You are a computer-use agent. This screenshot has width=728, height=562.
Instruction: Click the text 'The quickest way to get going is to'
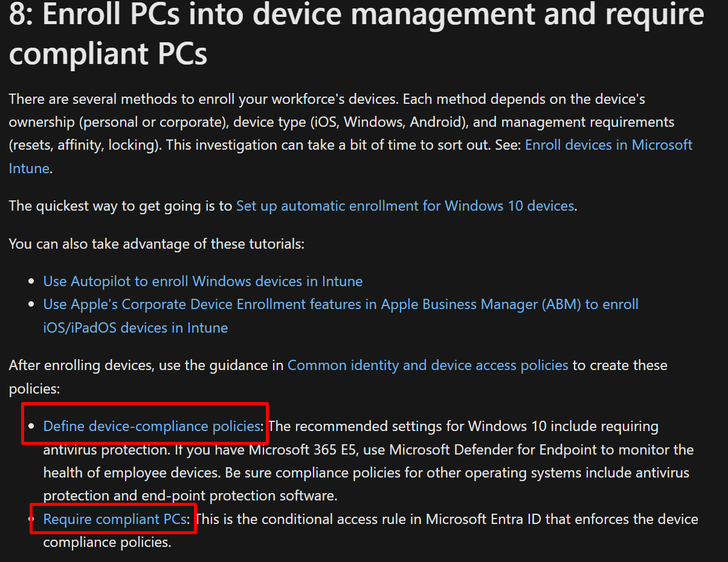point(120,206)
